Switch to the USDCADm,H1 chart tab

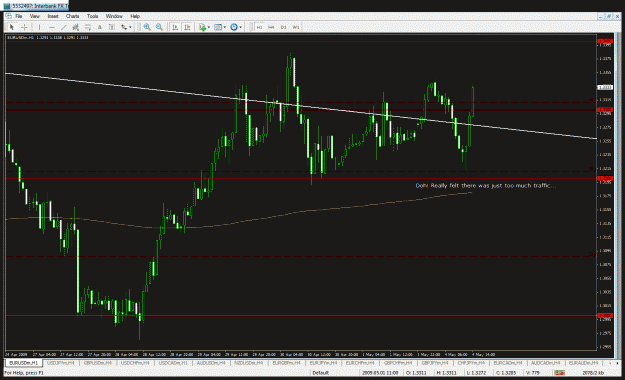tap(173, 363)
